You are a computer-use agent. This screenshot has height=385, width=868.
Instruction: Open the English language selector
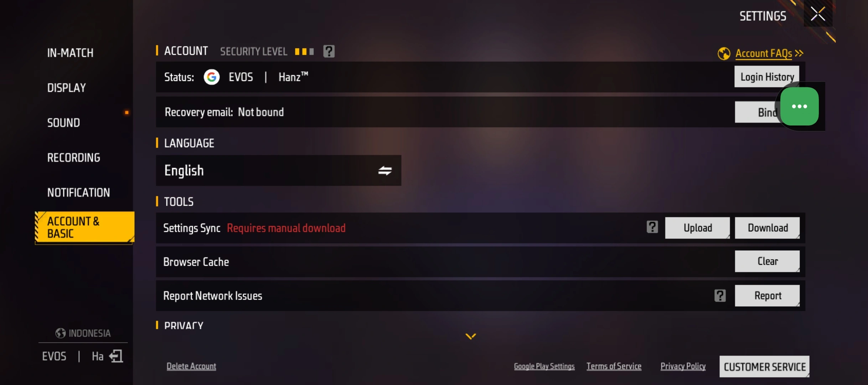click(x=278, y=170)
